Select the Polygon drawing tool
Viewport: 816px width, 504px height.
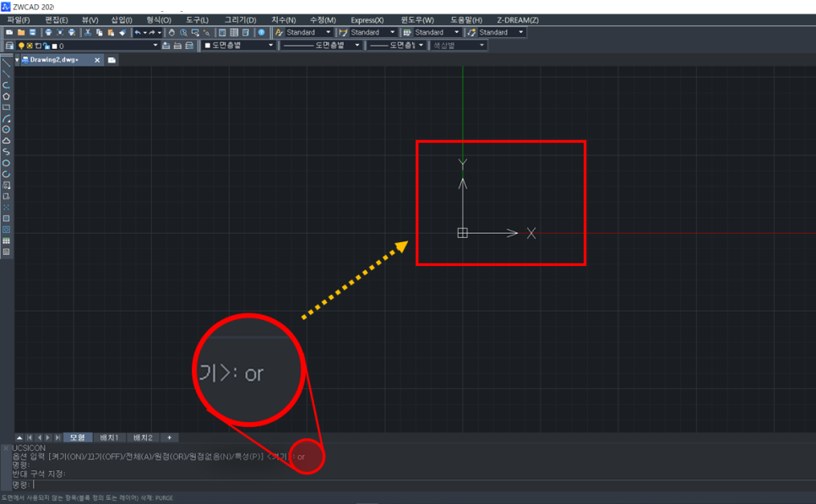pos(6,96)
